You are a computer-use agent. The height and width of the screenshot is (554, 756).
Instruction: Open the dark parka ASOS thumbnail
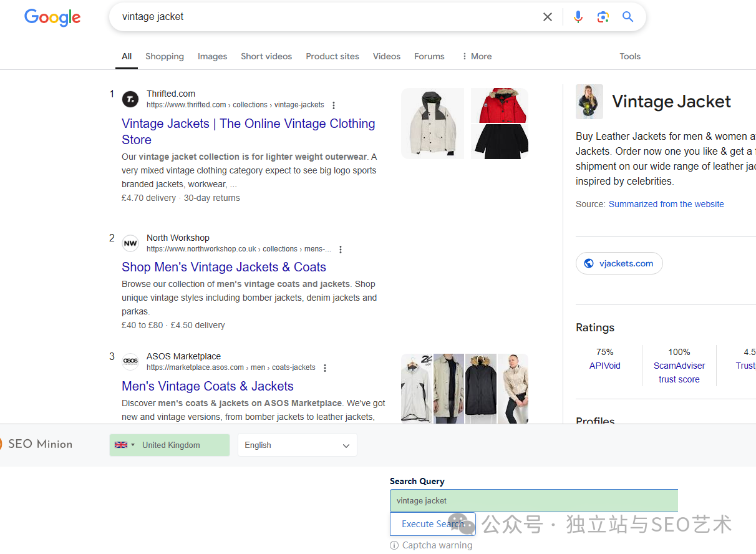(x=481, y=389)
